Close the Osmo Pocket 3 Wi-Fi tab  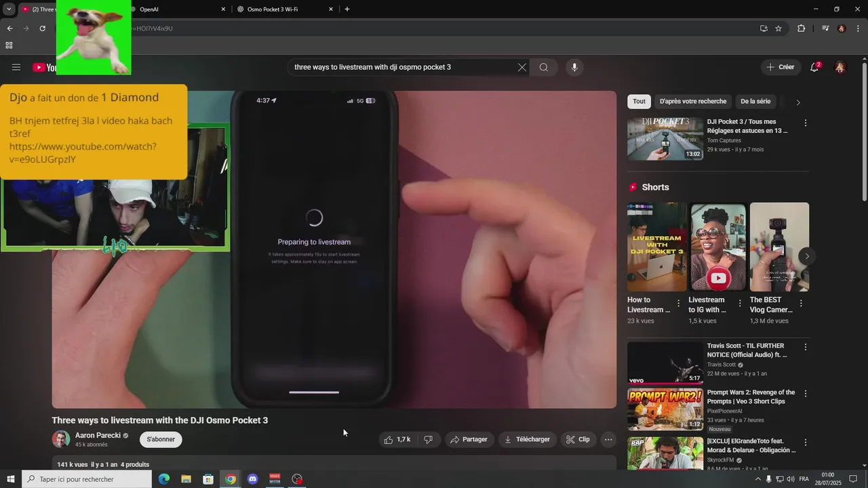pos(331,9)
